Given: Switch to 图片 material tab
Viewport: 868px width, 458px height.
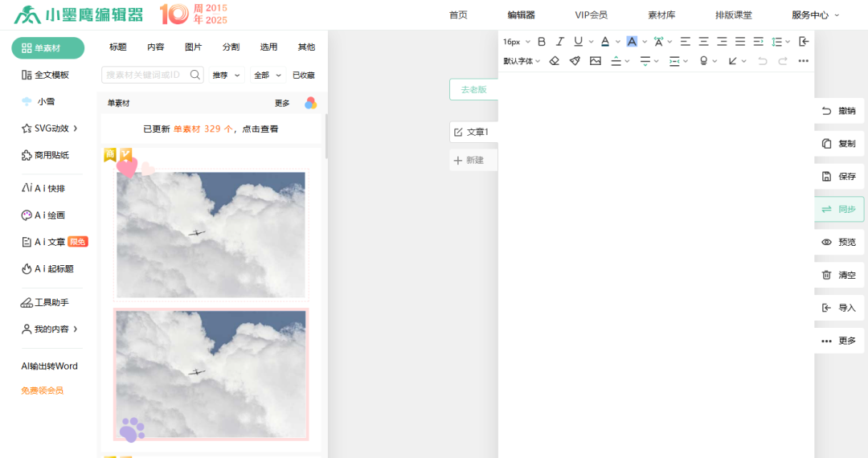Looking at the screenshot, I should pos(193,47).
